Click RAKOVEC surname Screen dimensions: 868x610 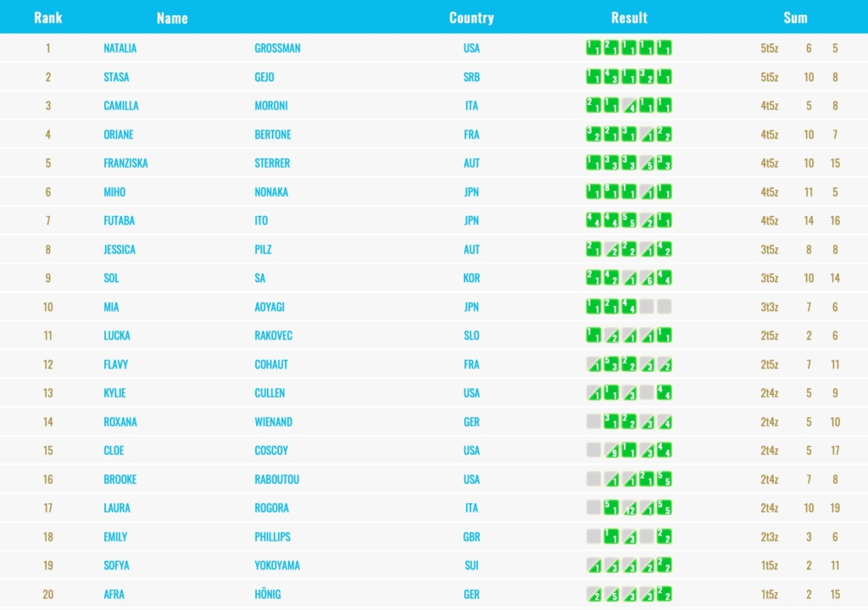click(x=274, y=335)
